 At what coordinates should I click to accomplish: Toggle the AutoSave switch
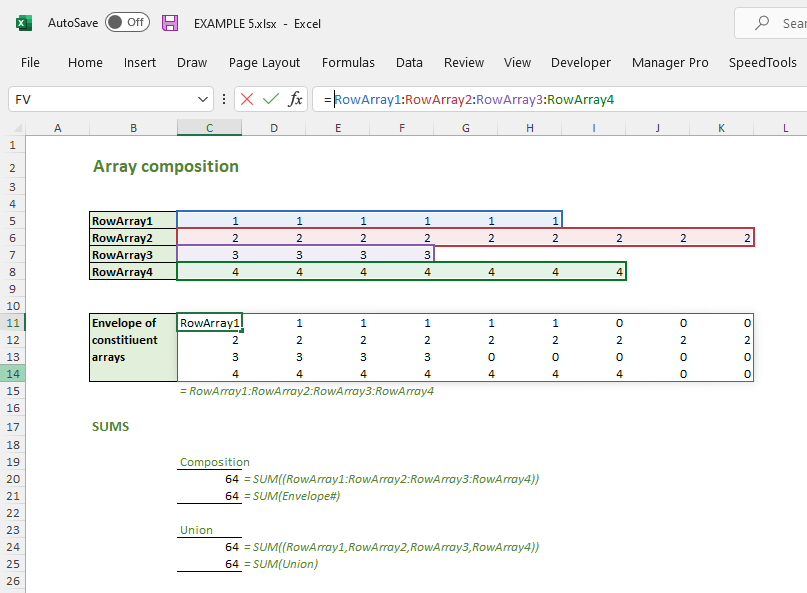pos(127,22)
